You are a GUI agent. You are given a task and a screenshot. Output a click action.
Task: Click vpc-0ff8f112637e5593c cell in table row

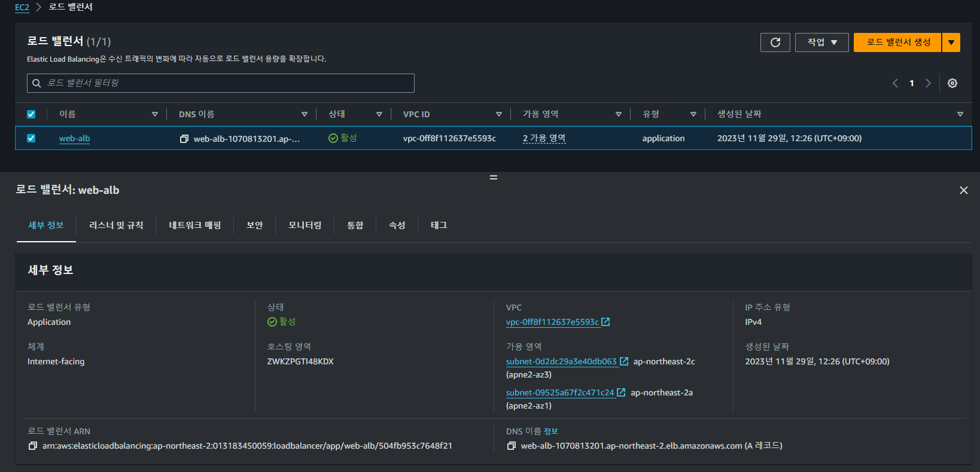[x=449, y=138]
